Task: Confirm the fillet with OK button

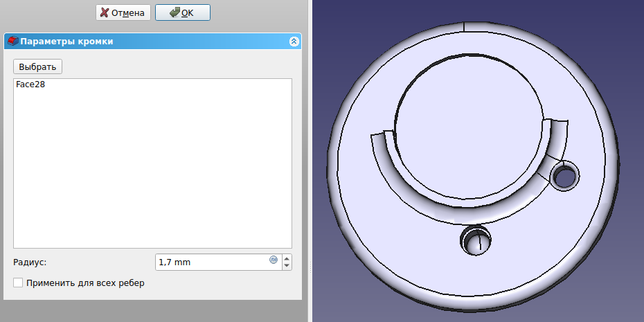Action: (x=182, y=12)
